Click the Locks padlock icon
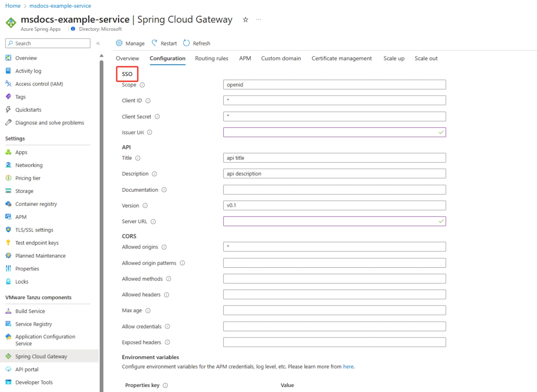The height and width of the screenshot is (392, 537). (8, 282)
